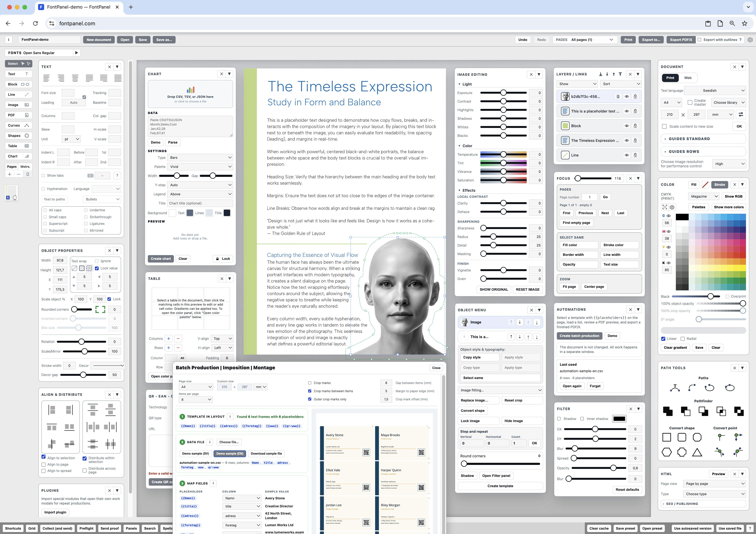Screen dimensions: 756x534
Task: Reload the browser page
Action: click(x=35, y=23)
